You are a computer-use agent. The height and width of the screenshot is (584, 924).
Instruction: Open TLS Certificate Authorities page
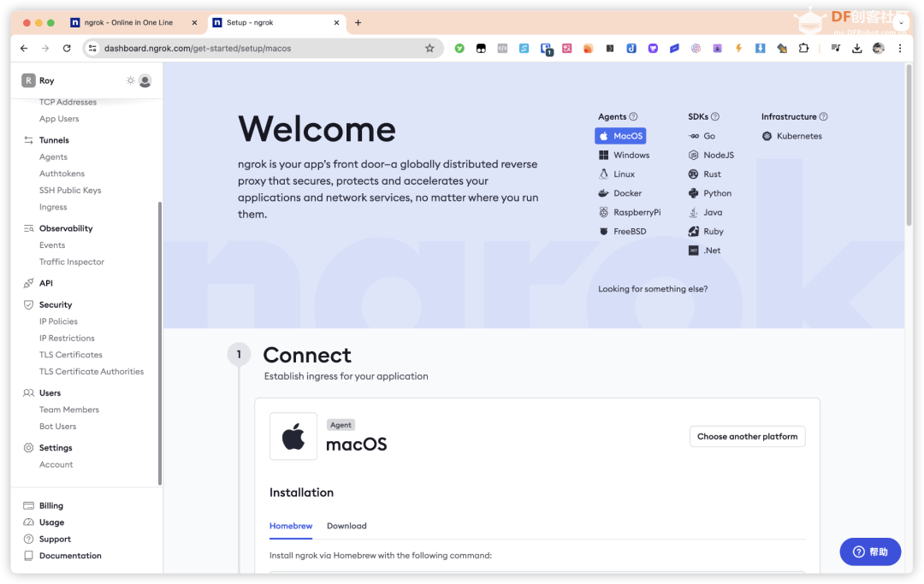pyautogui.click(x=92, y=371)
